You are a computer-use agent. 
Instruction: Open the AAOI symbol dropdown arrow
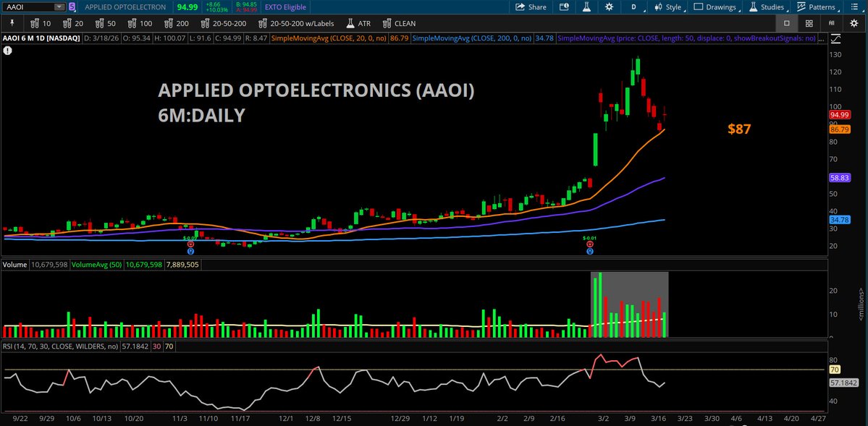pos(59,7)
